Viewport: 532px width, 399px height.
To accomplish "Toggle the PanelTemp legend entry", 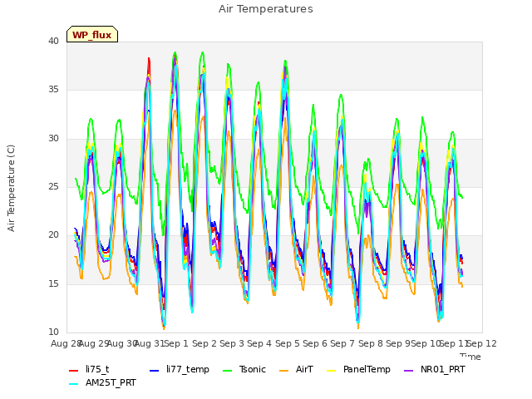I will tap(358, 369).
